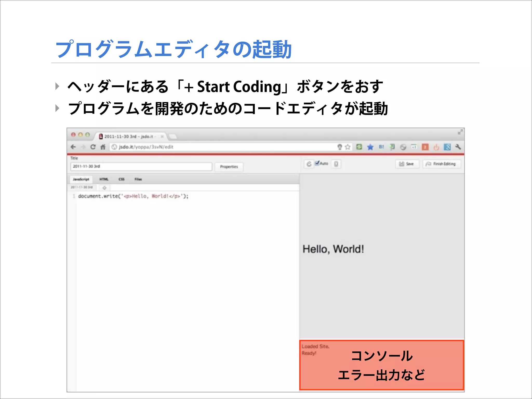Click the Loaded Site. console message
This screenshot has height=399, width=532.
click(x=315, y=347)
